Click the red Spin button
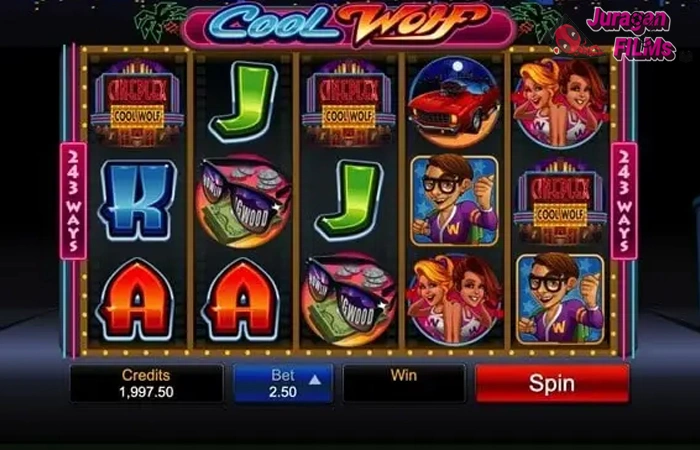 coord(553,383)
